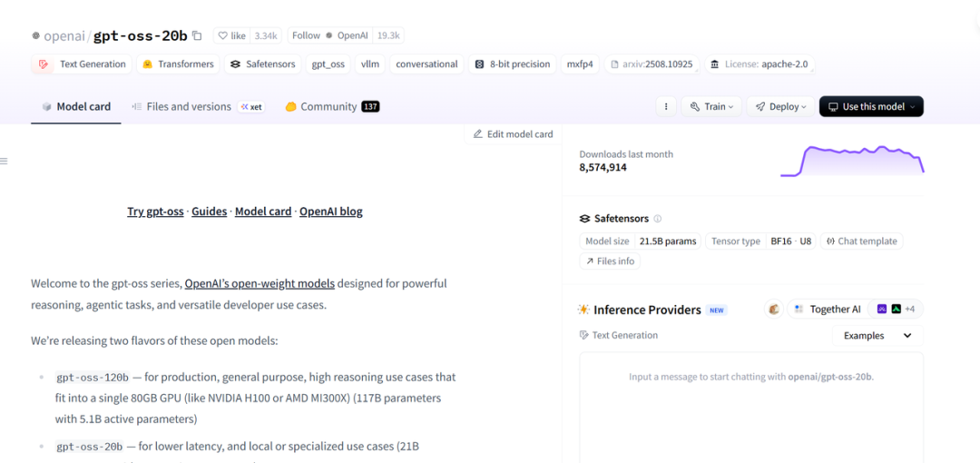The height and width of the screenshot is (463, 980).
Task: Select the conversational tag
Action: (x=426, y=64)
